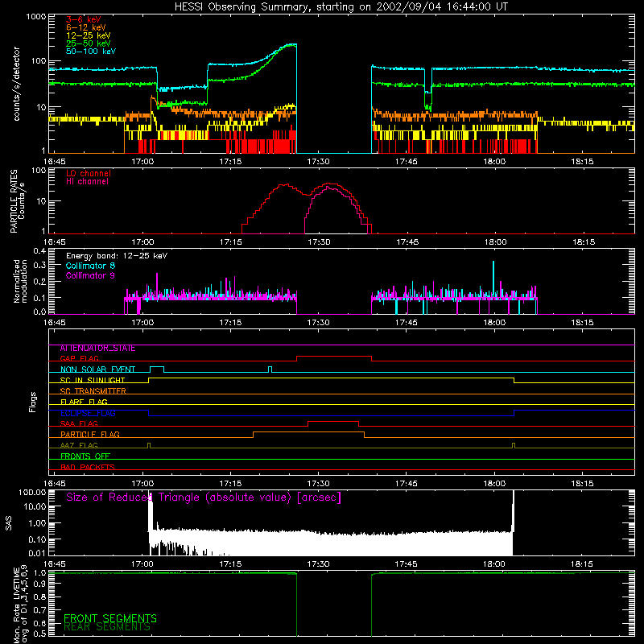Viewport: 644px width, 644px height.
Task: Click the '0.4' tick on modulation axis
Action: point(39,251)
